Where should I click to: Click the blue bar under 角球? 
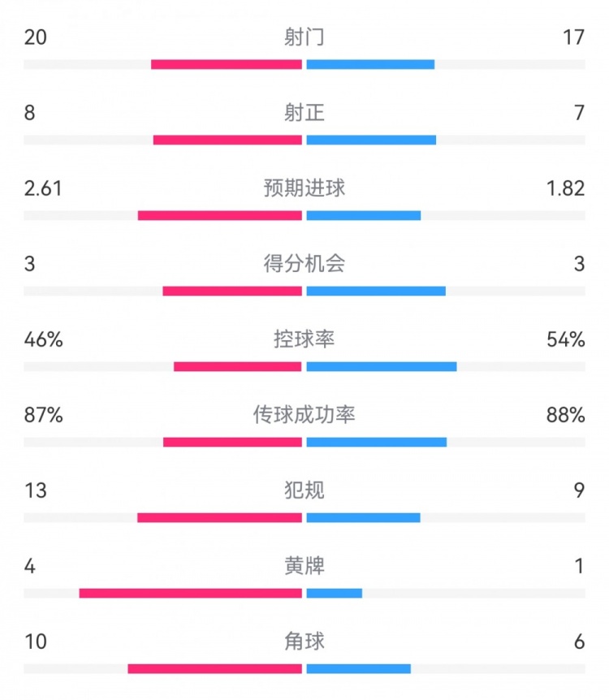point(358,668)
